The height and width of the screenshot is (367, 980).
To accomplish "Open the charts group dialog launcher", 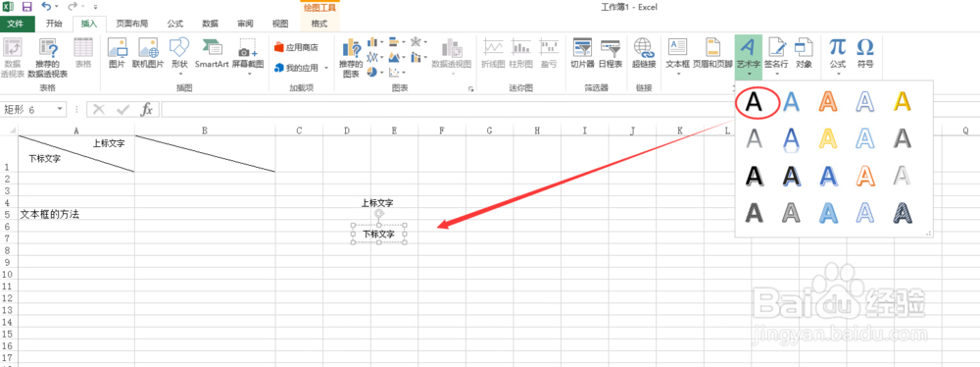I will click(x=470, y=89).
